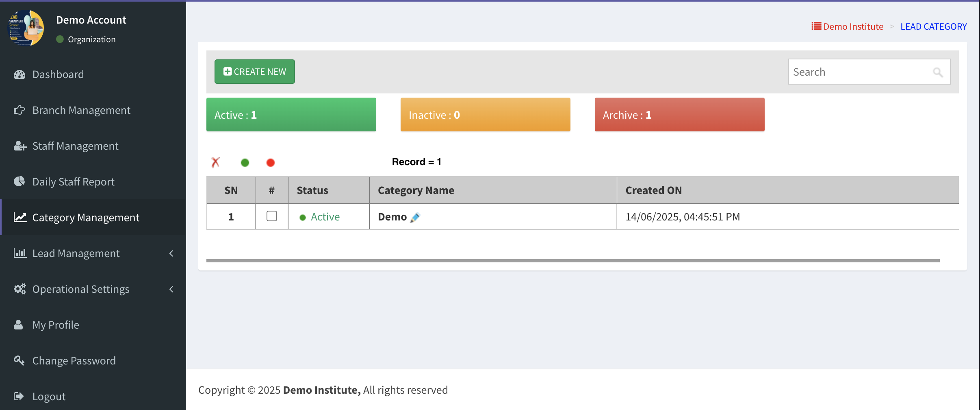Image resolution: width=980 pixels, height=410 pixels.
Task: Click the Logout exit icon
Action: click(19, 396)
